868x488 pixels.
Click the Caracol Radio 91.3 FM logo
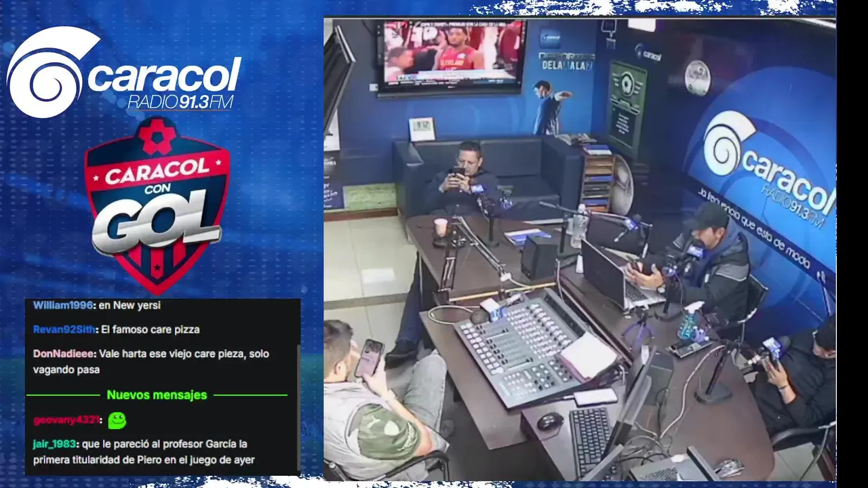point(123,72)
